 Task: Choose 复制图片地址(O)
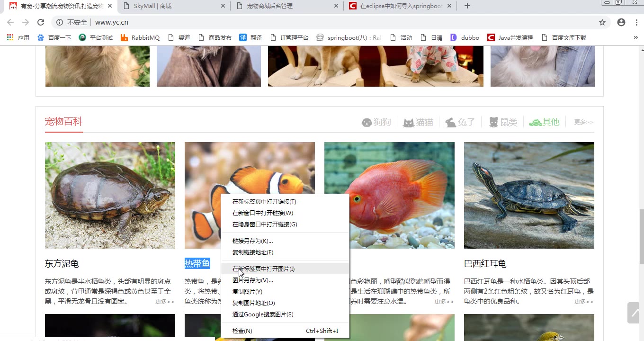point(285,303)
